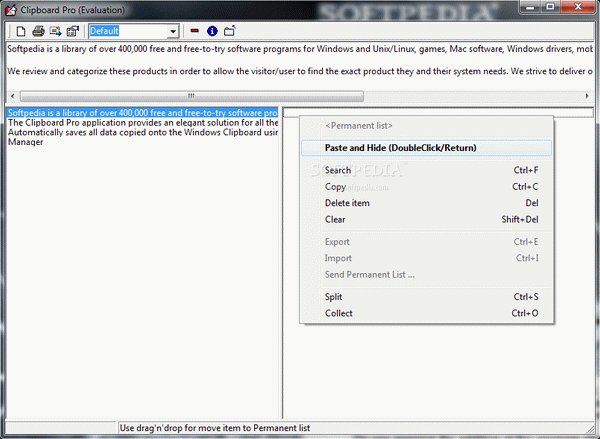Open the Default list dropdown arrow

pyautogui.click(x=173, y=31)
